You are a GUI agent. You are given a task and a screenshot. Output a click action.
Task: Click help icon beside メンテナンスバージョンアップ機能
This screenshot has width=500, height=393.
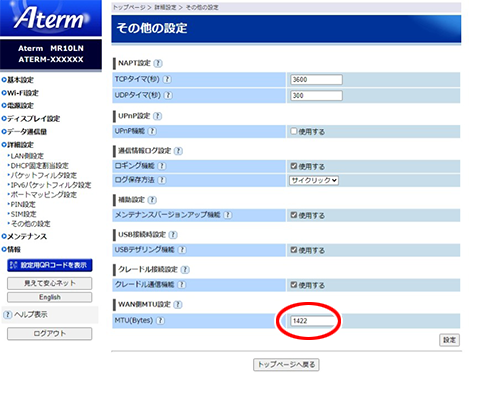click(228, 215)
